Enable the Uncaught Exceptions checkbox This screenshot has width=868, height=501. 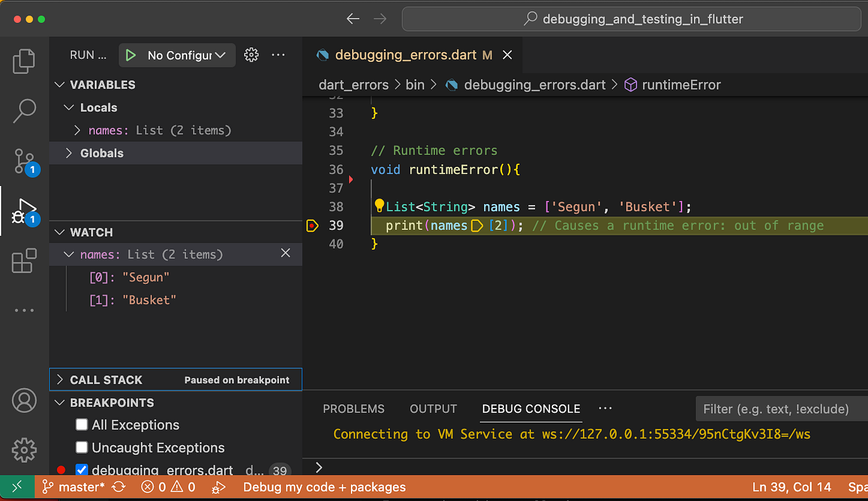(82, 448)
